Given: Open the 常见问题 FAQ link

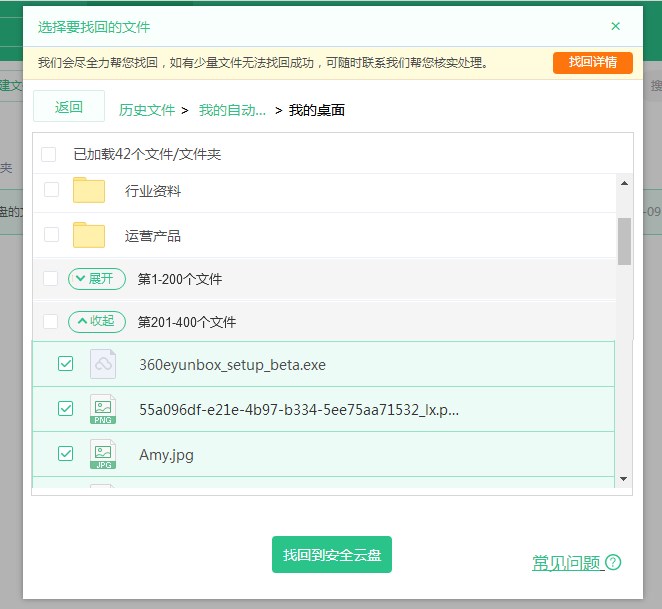Looking at the screenshot, I should [x=566, y=563].
